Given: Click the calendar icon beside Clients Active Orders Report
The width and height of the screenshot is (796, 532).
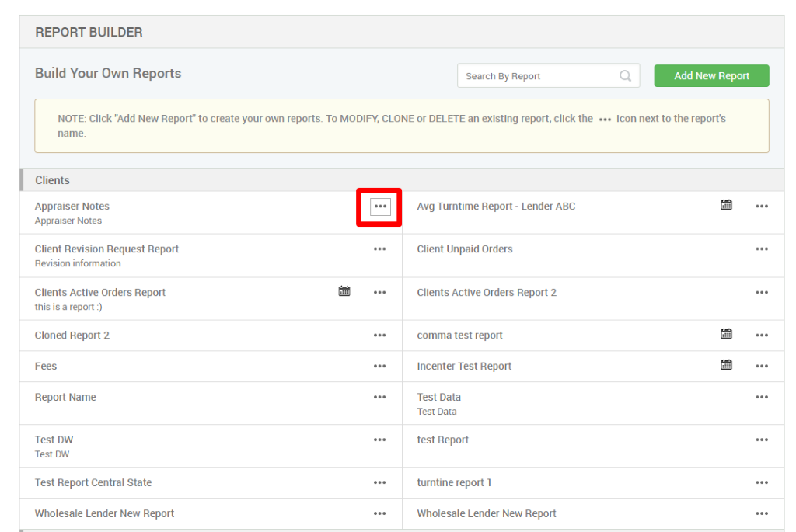Looking at the screenshot, I should (344, 291).
